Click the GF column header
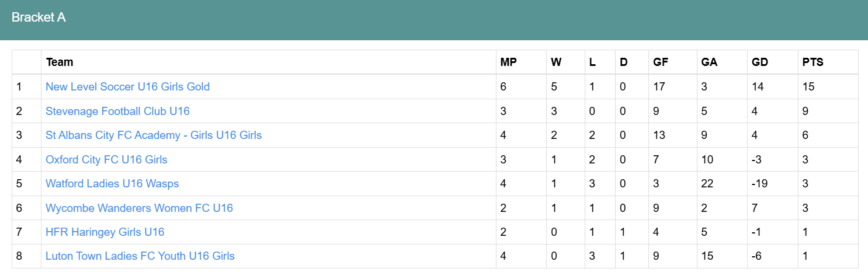 pos(661,62)
